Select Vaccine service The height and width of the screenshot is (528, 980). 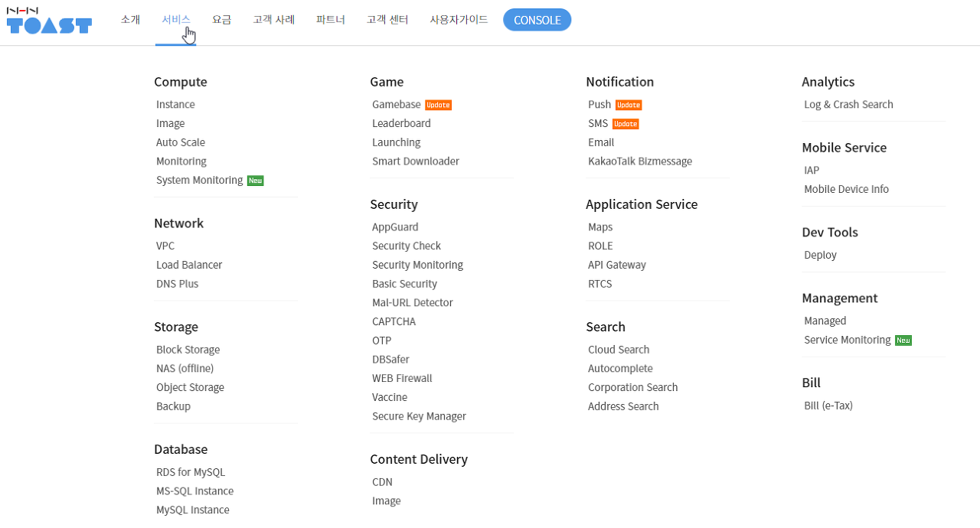point(390,398)
